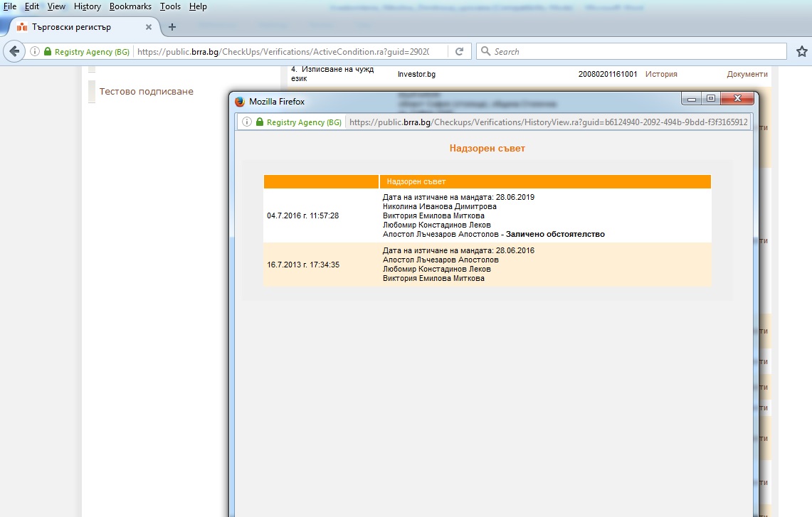Minimize the Mozilla Firefox popup window
Viewport: 812px width, 517px height.
point(691,98)
